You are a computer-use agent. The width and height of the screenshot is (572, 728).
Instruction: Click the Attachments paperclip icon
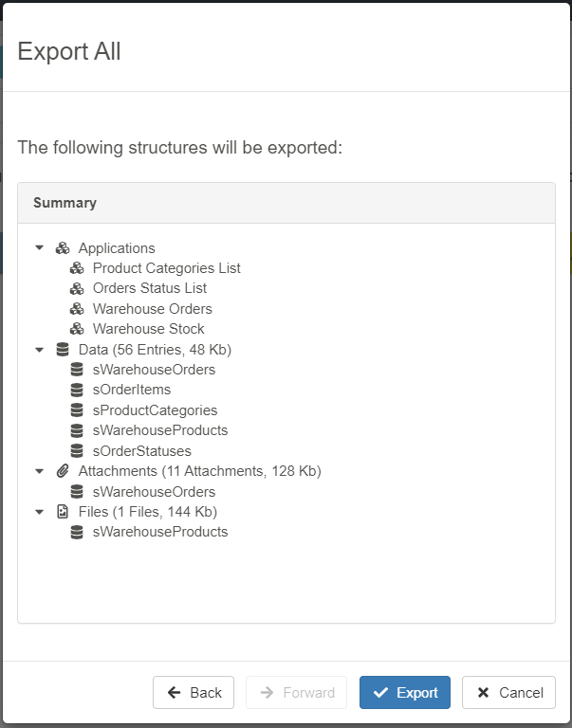click(x=63, y=471)
